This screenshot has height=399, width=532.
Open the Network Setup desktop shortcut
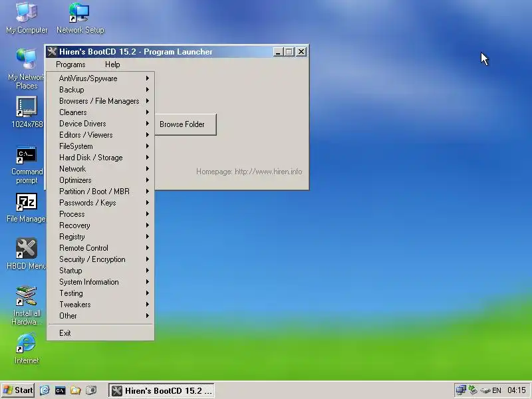[x=80, y=18]
